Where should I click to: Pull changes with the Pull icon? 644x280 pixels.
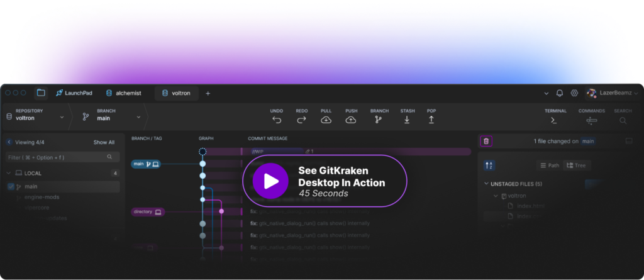tap(326, 120)
